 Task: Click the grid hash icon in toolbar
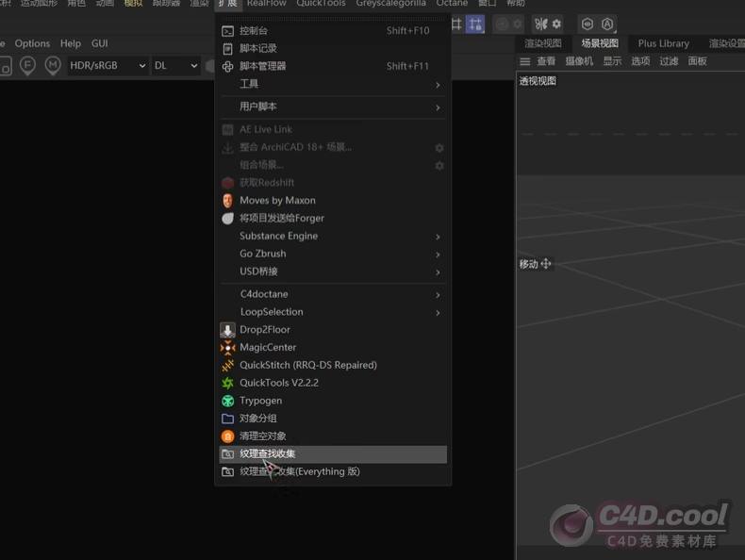[456, 25]
